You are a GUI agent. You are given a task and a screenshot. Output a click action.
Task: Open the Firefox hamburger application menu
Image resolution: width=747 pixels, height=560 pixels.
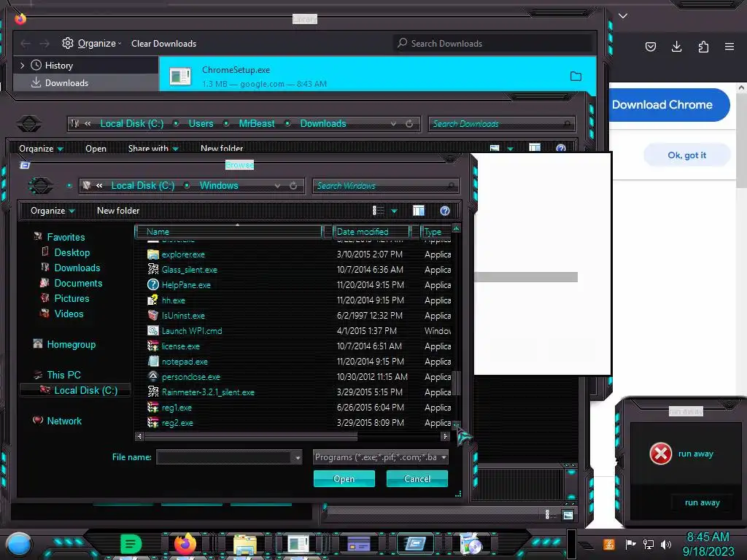[729, 46]
